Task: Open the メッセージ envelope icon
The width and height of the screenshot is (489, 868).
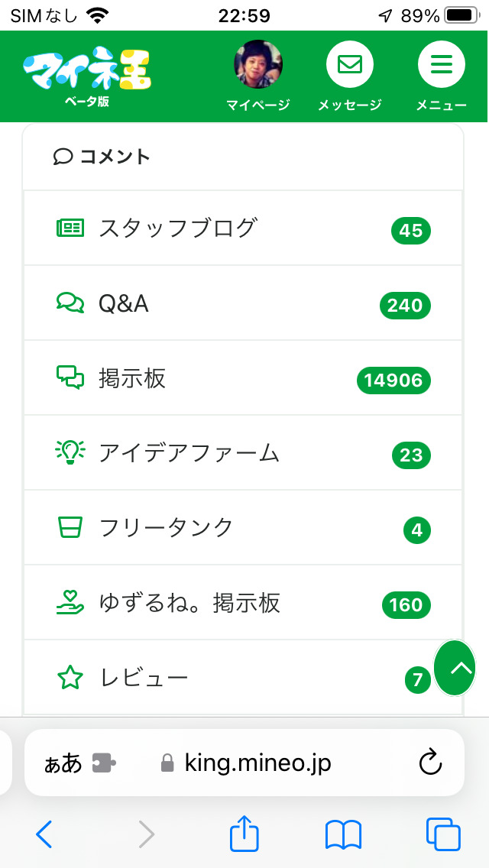Action: [349, 65]
